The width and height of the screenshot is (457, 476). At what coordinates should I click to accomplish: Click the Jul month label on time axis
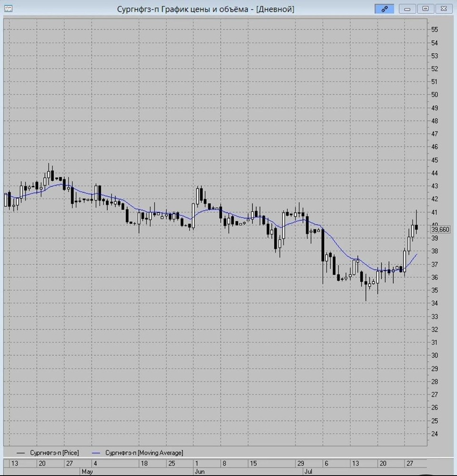click(x=308, y=471)
